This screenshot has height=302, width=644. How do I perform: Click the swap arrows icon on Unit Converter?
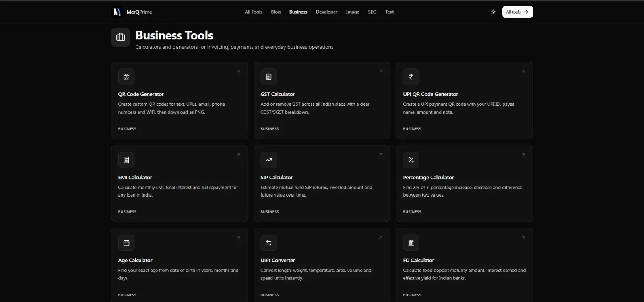point(268,243)
